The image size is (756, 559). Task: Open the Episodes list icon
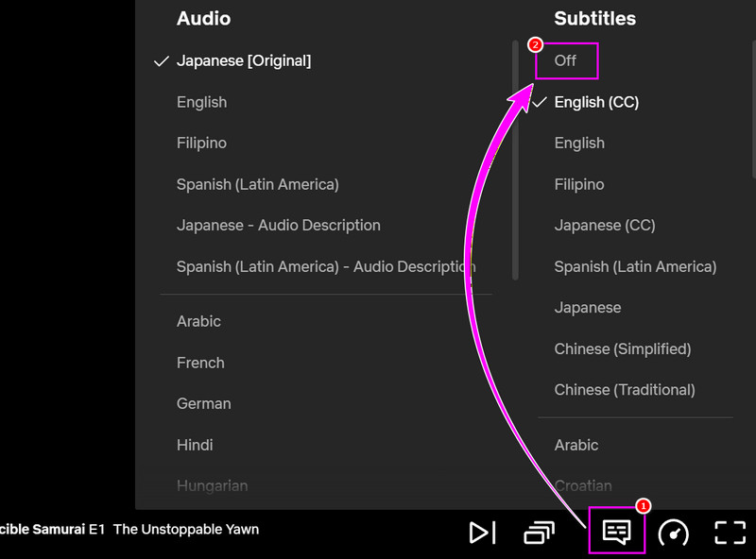540,532
